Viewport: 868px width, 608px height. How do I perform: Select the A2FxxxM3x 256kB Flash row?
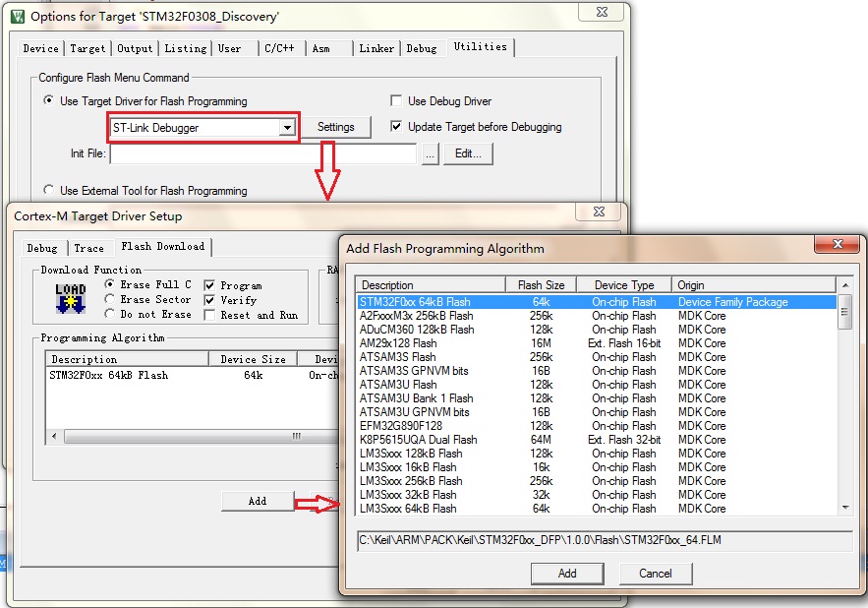[597, 316]
